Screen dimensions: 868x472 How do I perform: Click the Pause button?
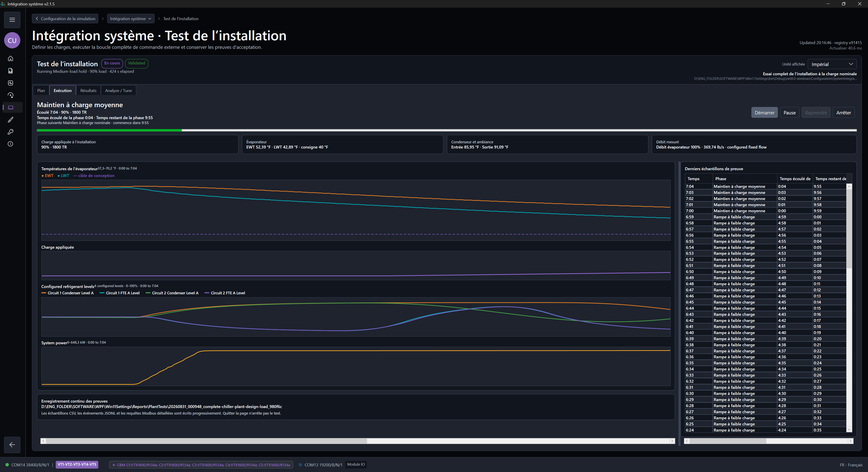click(790, 113)
